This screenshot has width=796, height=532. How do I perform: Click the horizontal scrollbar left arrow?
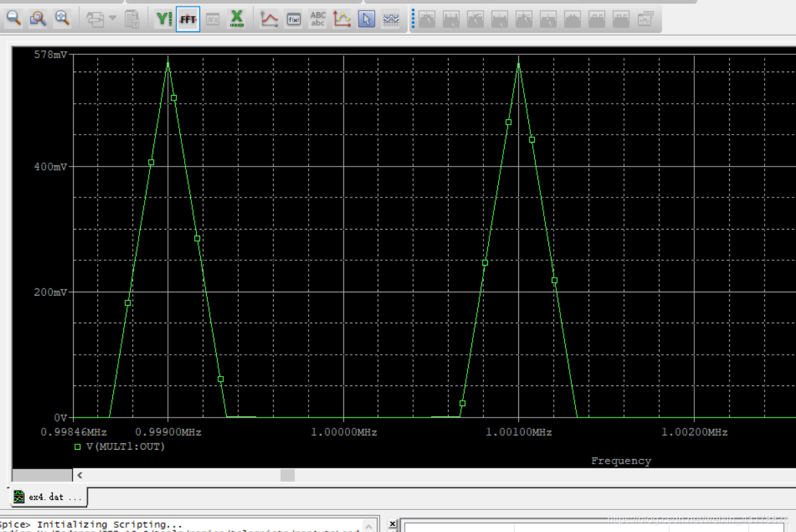[80, 475]
